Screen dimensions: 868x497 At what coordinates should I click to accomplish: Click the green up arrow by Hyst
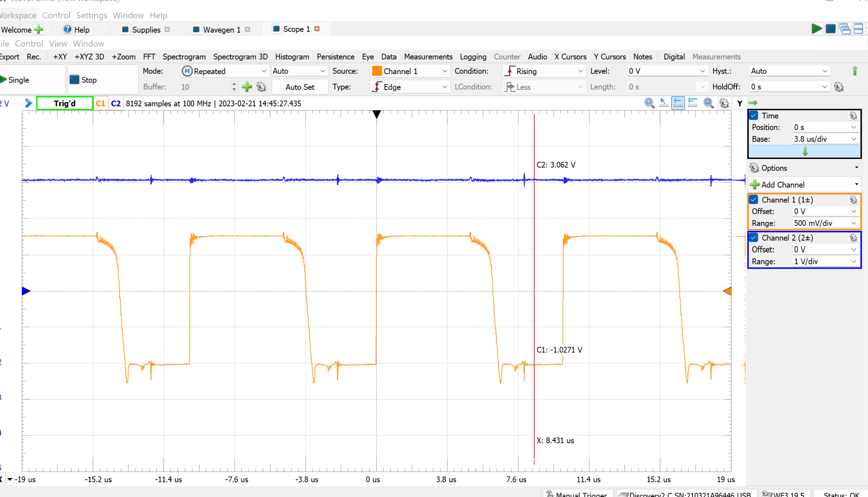[x=855, y=71]
